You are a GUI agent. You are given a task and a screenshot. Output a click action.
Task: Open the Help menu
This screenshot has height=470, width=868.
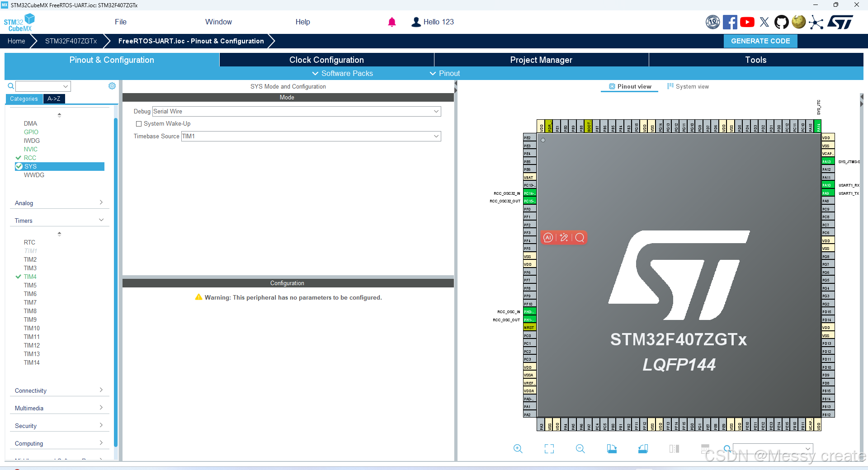point(302,22)
